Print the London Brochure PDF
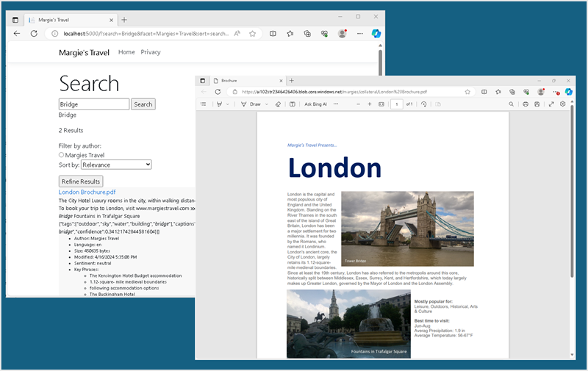The image size is (588, 371). (x=526, y=104)
